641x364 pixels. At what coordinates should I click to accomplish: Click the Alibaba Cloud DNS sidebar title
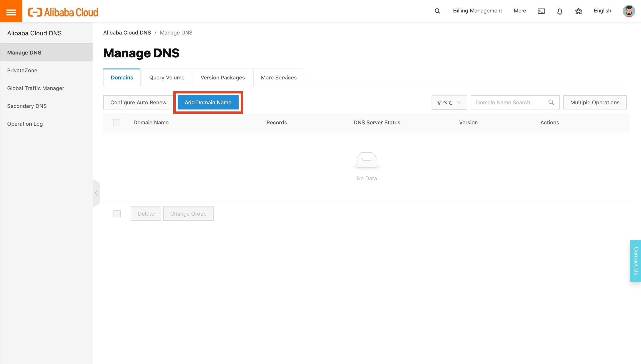click(x=34, y=33)
